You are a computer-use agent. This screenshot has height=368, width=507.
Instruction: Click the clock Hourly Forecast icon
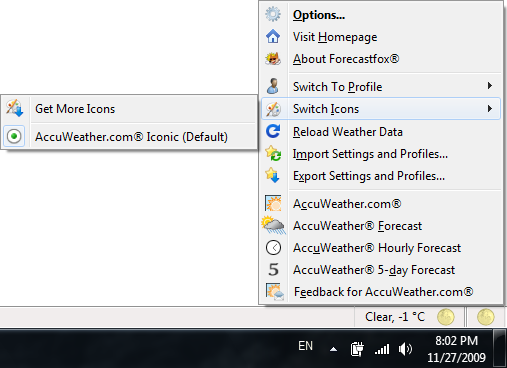(x=273, y=248)
